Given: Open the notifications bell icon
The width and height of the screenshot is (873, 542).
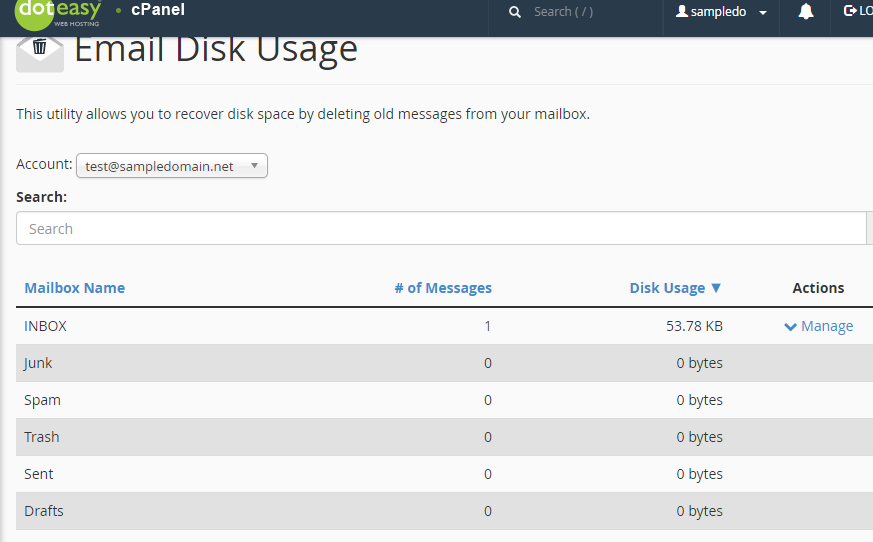Looking at the screenshot, I should pyautogui.click(x=806, y=11).
